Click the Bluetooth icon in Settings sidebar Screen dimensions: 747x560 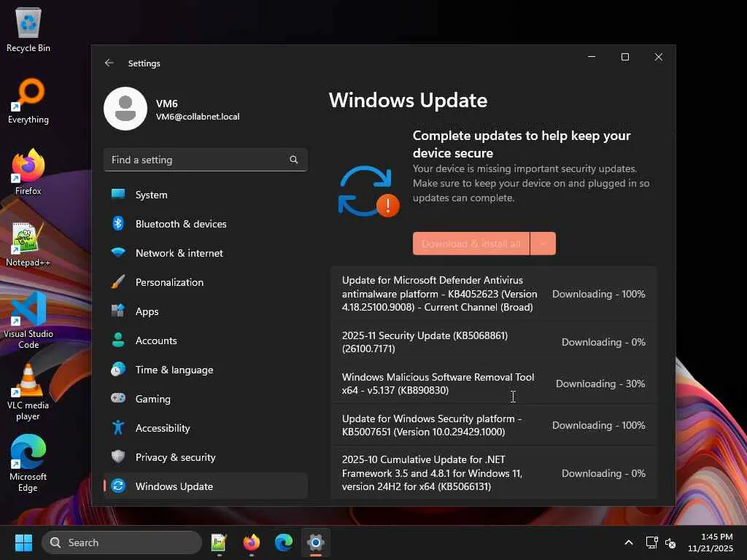tap(118, 223)
